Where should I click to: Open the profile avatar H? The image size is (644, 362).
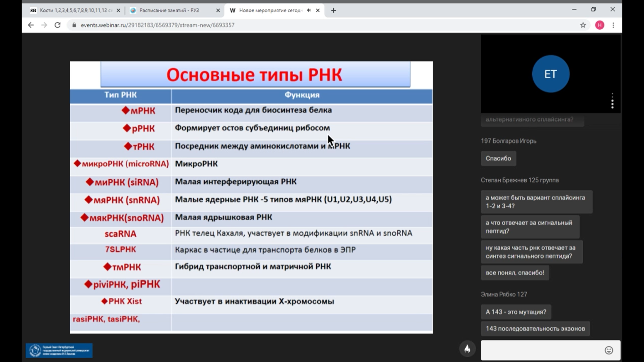600,25
